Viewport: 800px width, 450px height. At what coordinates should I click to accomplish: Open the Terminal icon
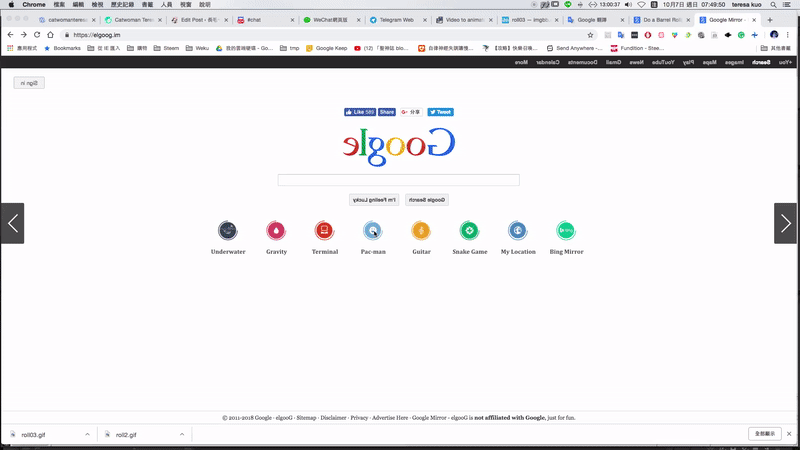point(324,231)
